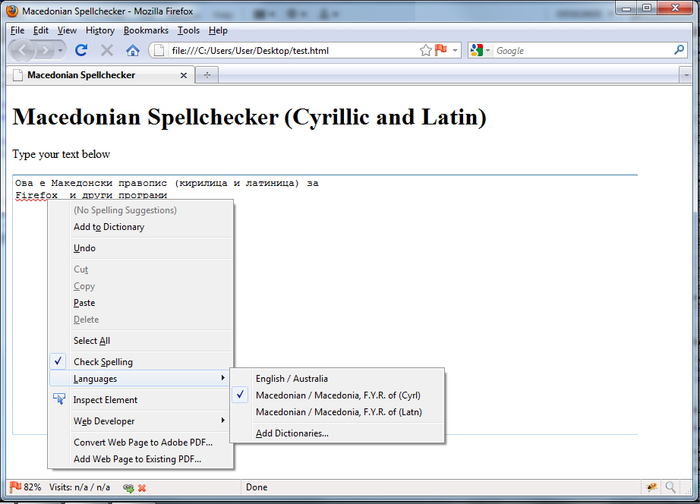Image resolution: width=700 pixels, height=504 pixels.
Task: Reload the page with the refresh icon
Action: pos(81,50)
